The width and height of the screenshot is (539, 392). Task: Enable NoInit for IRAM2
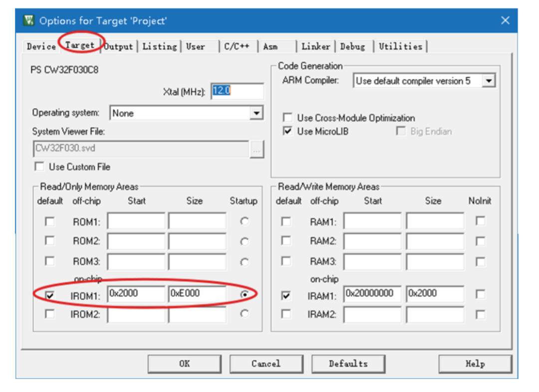pyautogui.click(x=481, y=314)
